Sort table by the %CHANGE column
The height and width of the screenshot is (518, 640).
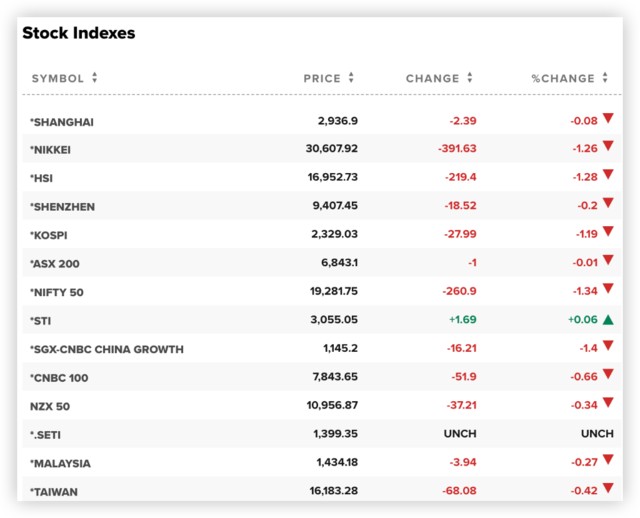tap(569, 78)
